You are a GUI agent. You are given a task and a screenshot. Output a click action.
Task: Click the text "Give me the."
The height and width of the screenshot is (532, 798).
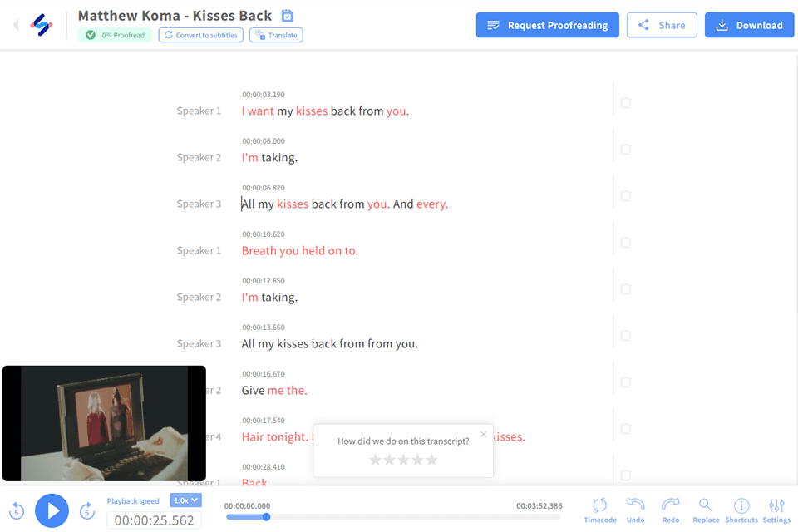click(x=274, y=391)
